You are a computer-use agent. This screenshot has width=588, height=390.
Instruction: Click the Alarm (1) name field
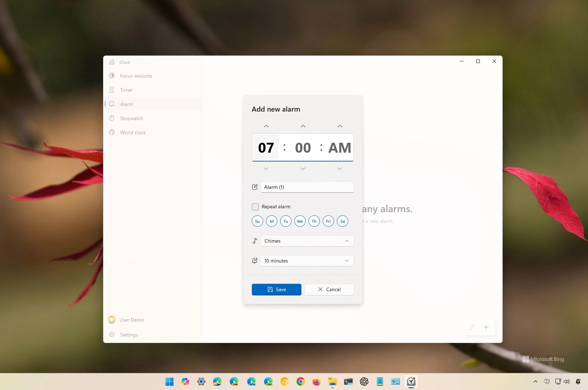click(307, 187)
